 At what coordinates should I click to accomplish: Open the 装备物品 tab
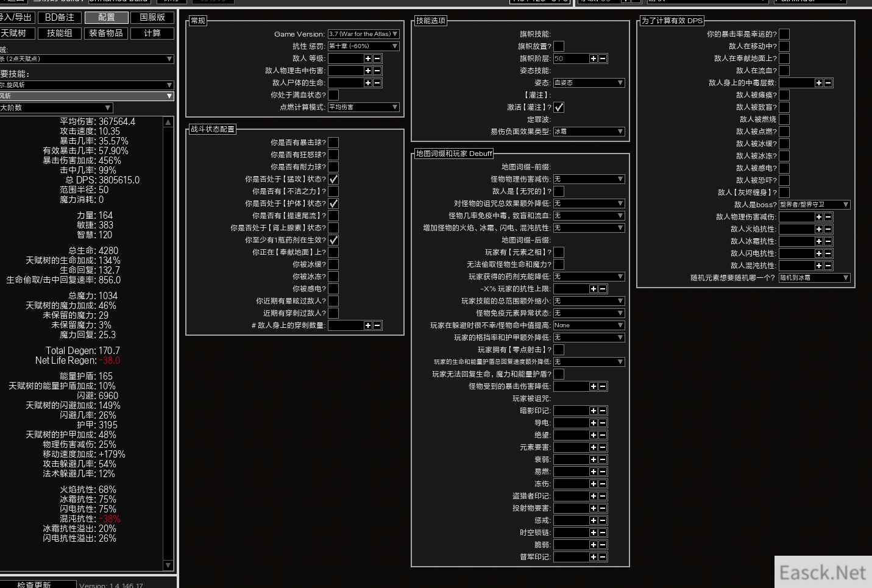click(x=106, y=34)
